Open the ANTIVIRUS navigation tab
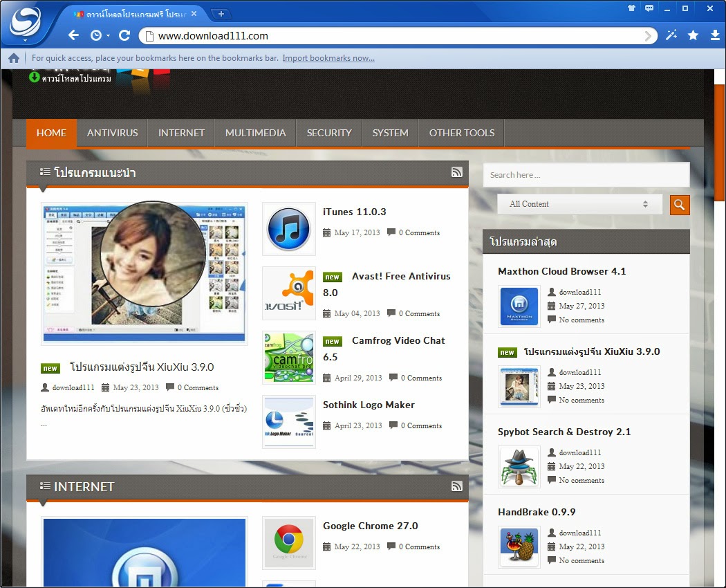Screen dimensions: 726x588 tap(113, 133)
